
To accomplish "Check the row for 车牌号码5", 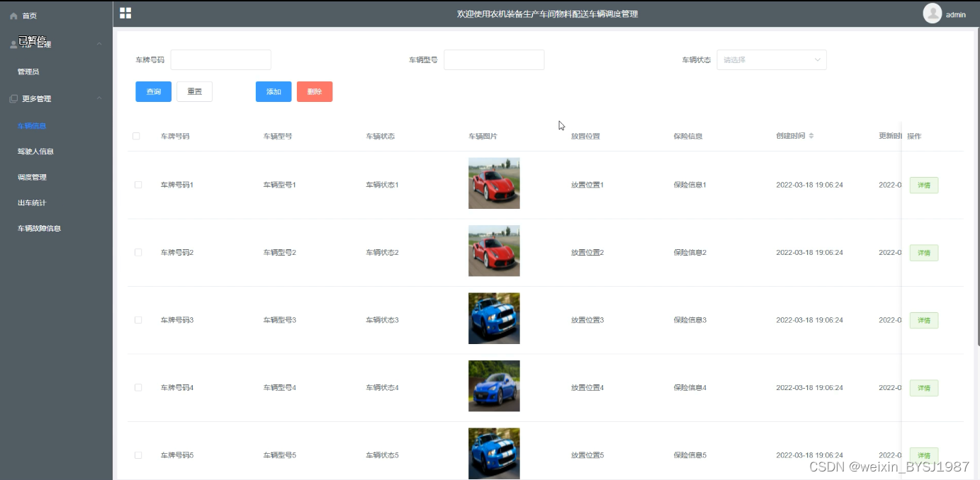I will click(x=138, y=455).
